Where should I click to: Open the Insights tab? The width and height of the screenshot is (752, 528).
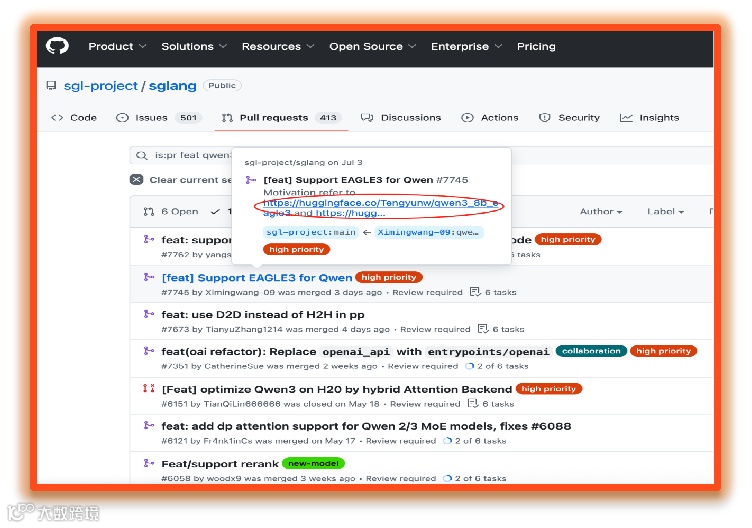[x=649, y=117]
